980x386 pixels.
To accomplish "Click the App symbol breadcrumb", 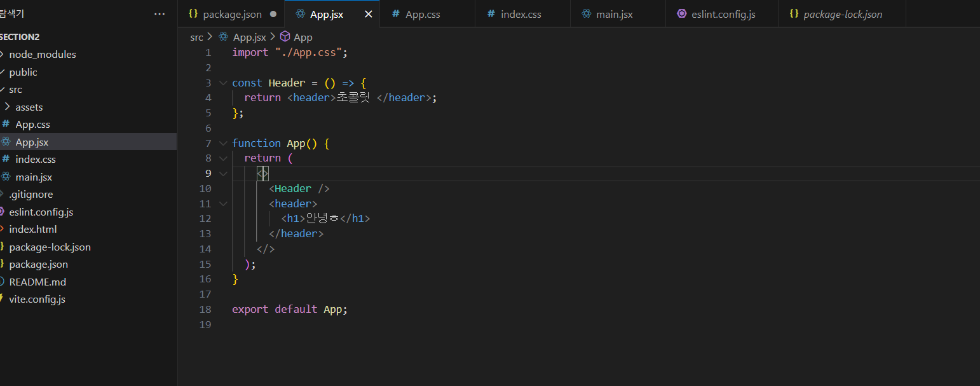I will (x=303, y=37).
